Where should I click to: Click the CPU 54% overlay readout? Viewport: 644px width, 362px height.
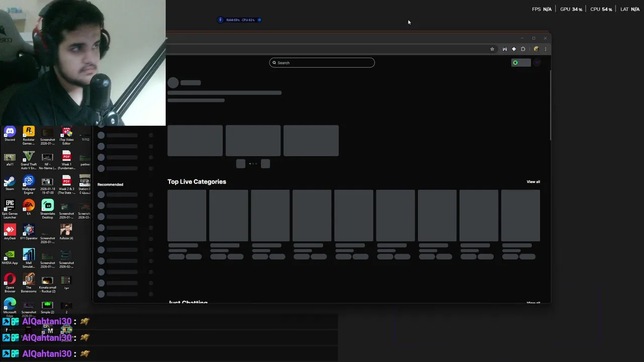(x=601, y=10)
